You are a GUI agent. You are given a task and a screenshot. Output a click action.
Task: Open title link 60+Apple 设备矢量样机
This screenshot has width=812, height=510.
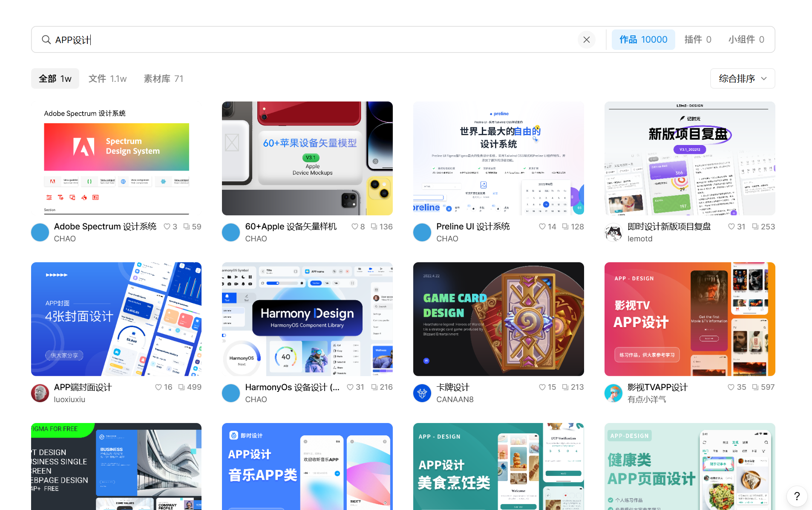pos(291,226)
